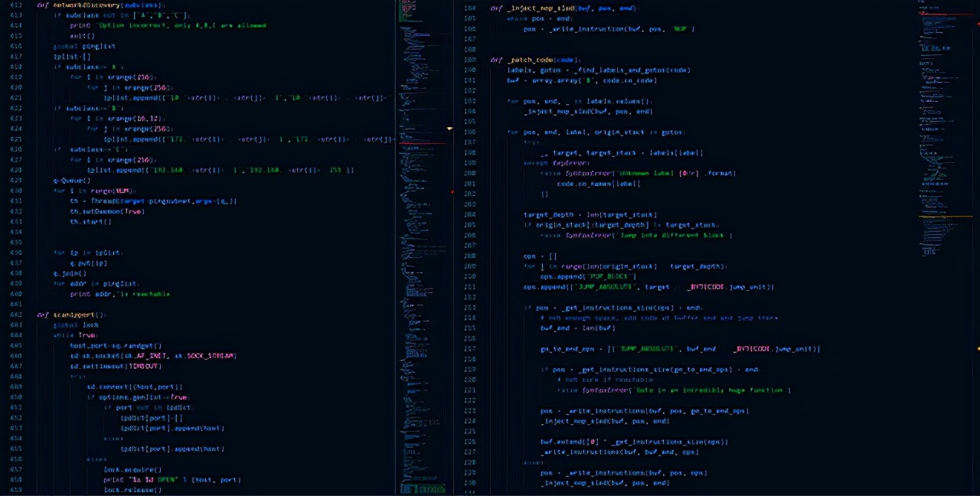980x496 pixels.
Task: Click the 'iplist=[]' line
Action: coord(72,57)
